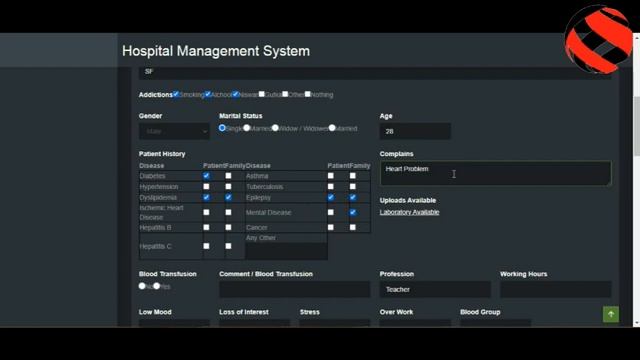Uncheck Diabetes Patient checkbox
The height and width of the screenshot is (360, 640).
click(207, 176)
